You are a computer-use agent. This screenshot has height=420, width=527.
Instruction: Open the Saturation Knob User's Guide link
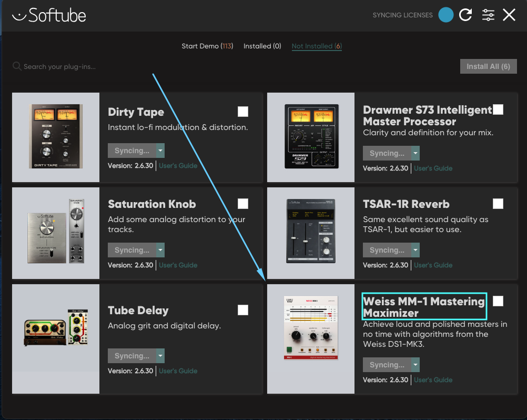coord(178,265)
